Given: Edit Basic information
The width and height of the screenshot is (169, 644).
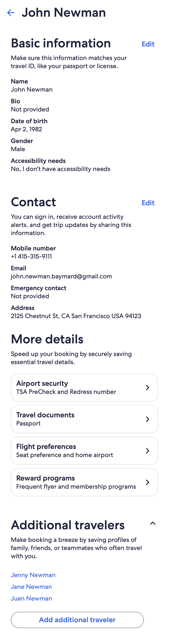Looking at the screenshot, I should pyautogui.click(x=148, y=44).
